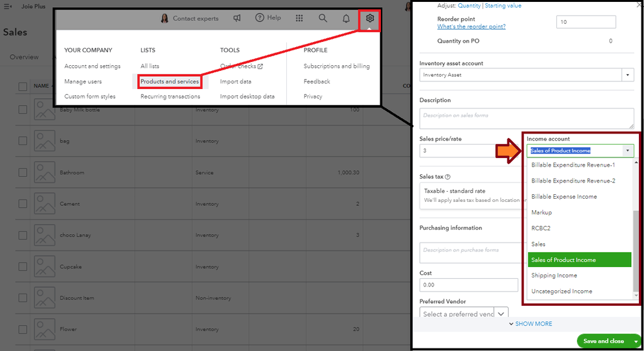This screenshot has width=644, height=351.
Task: Check the Bathroom row checkbox
Action: pyautogui.click(x=23, y=173)
